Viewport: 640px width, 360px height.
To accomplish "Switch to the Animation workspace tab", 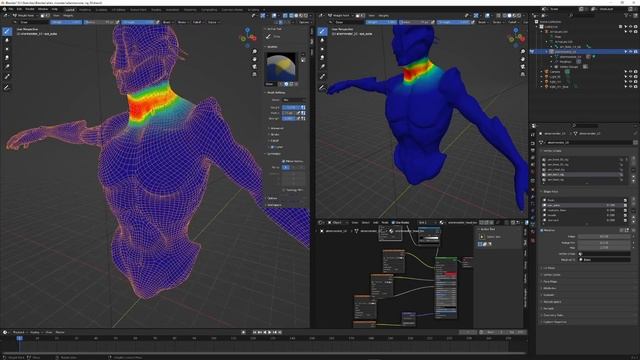I will coord(172,9).
